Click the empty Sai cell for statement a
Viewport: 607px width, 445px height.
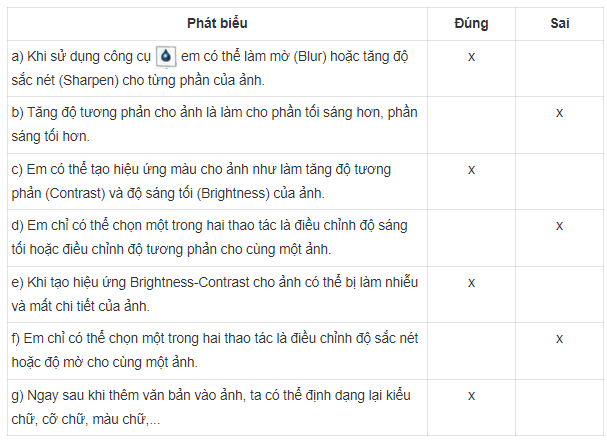click(x=560, y=66)
